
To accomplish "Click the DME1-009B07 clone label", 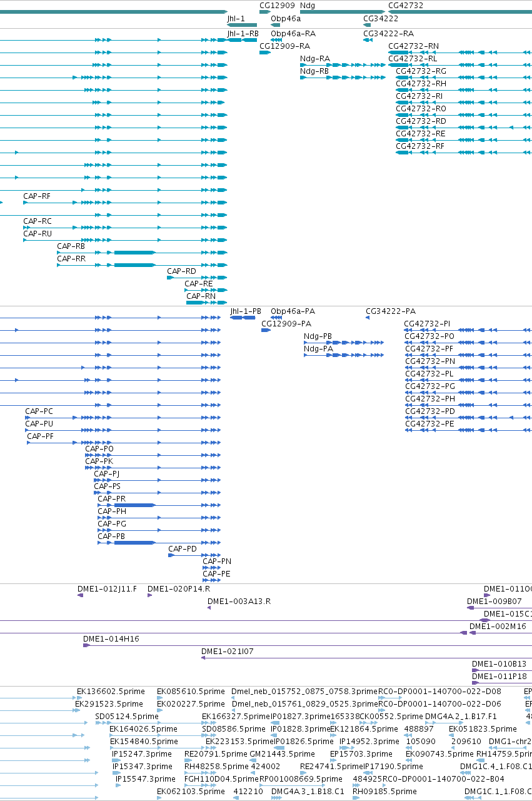I will 494,602.
